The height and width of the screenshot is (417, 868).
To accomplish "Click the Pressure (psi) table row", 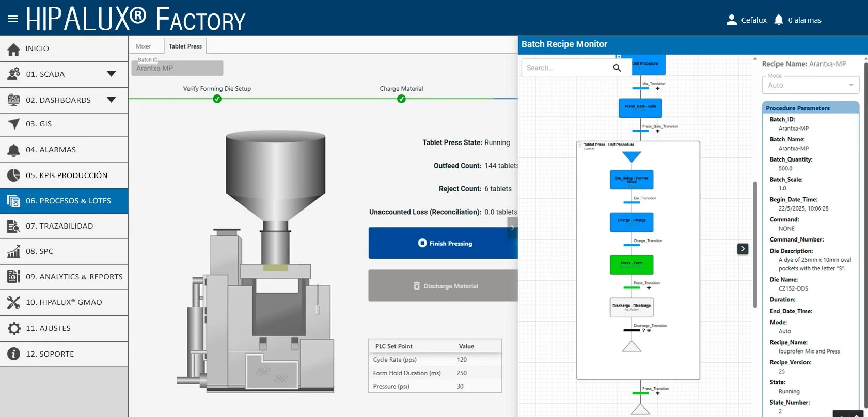I will tap(435, 386).
